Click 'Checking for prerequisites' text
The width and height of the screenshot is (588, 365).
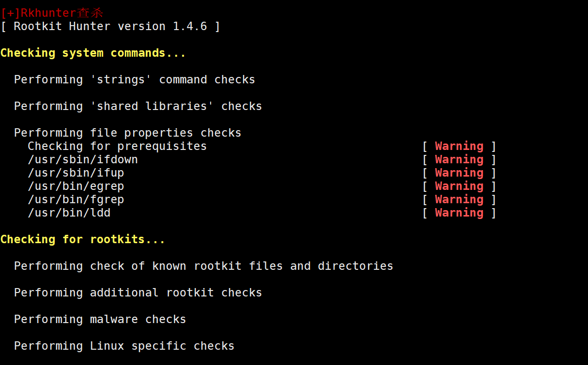117,146
